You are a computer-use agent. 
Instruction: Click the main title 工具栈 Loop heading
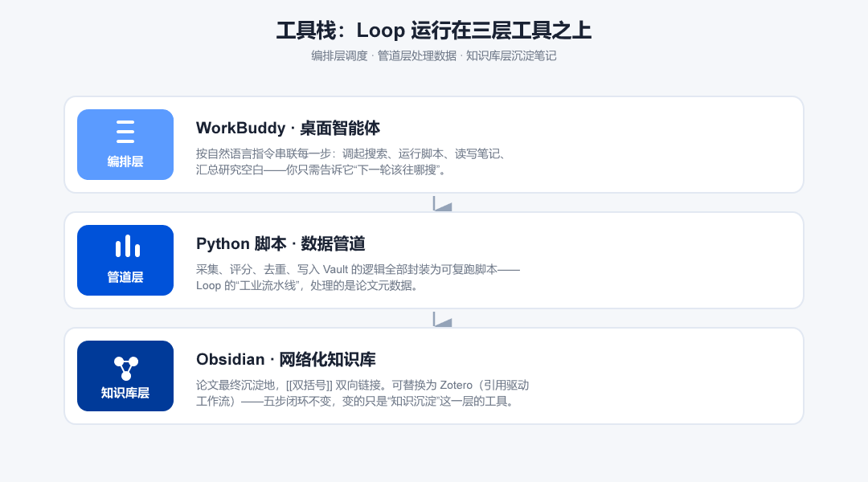click(x=434, y=31)
